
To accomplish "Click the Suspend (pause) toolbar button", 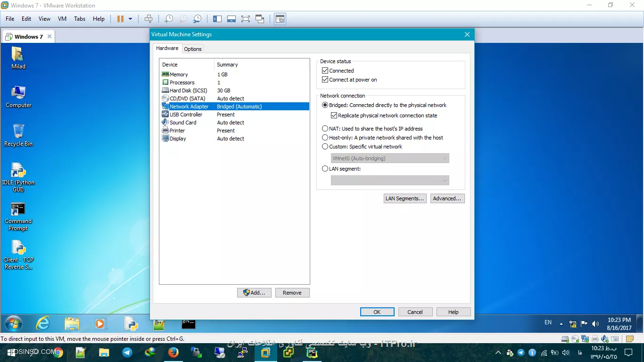I will pos(120,19).
